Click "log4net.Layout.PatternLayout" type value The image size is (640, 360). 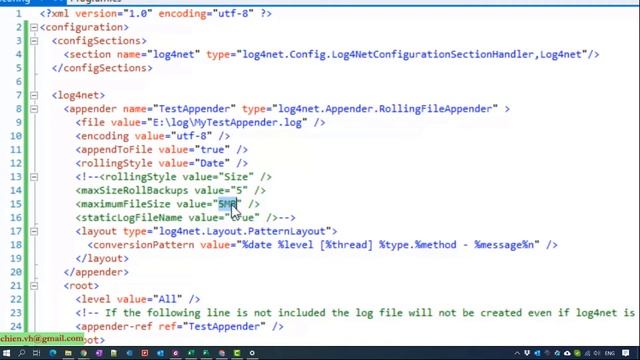pos(242,231)
